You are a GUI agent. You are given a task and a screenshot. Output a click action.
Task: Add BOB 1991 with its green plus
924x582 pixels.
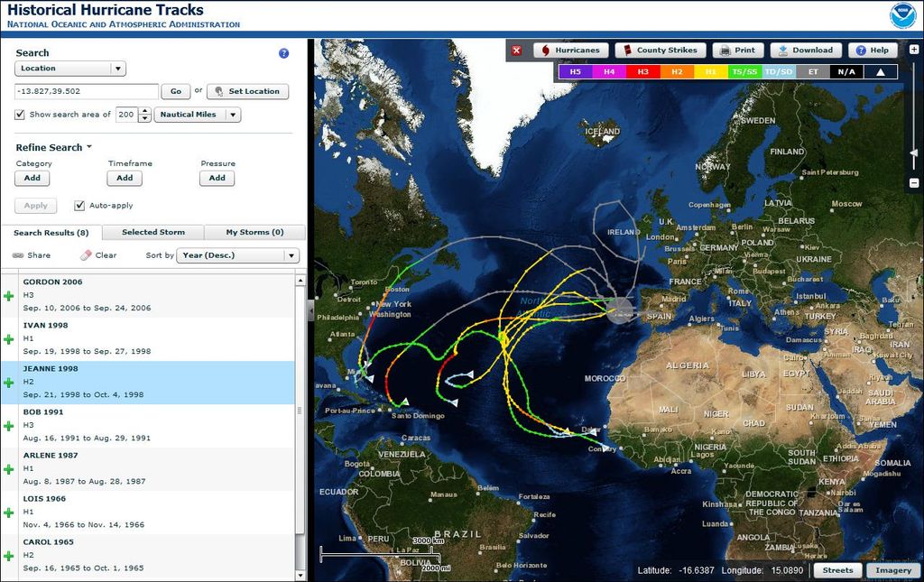(x=9, y=426)
